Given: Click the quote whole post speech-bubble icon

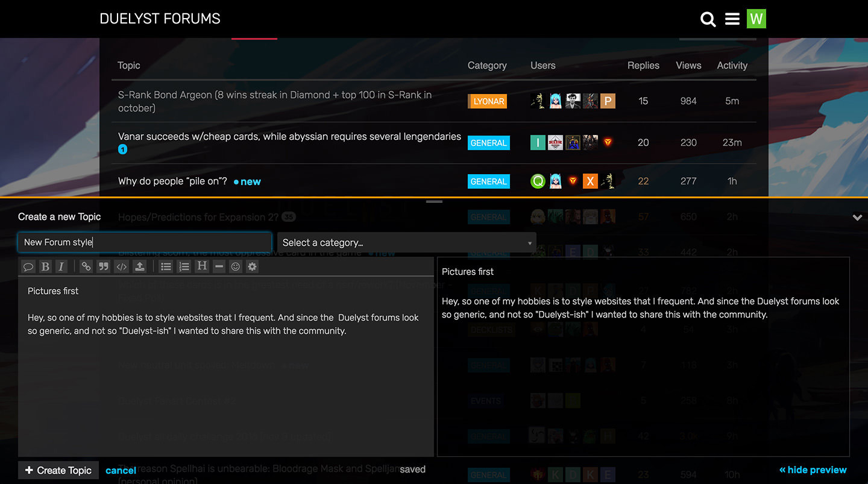Looking at the screenshot, I should (x=28, y=266).
